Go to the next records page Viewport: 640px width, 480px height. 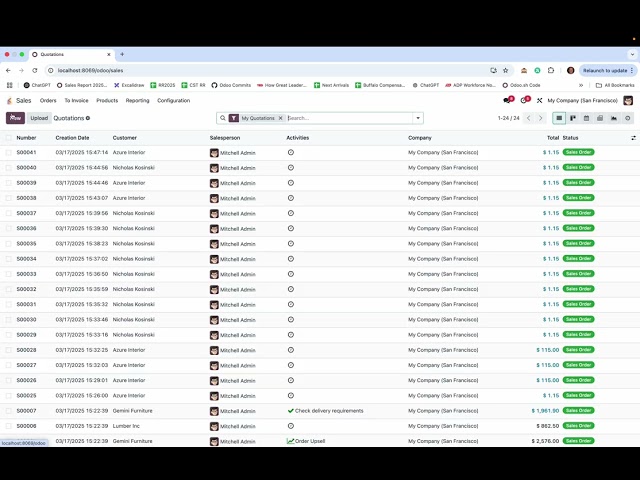click(x=540, y=118)
